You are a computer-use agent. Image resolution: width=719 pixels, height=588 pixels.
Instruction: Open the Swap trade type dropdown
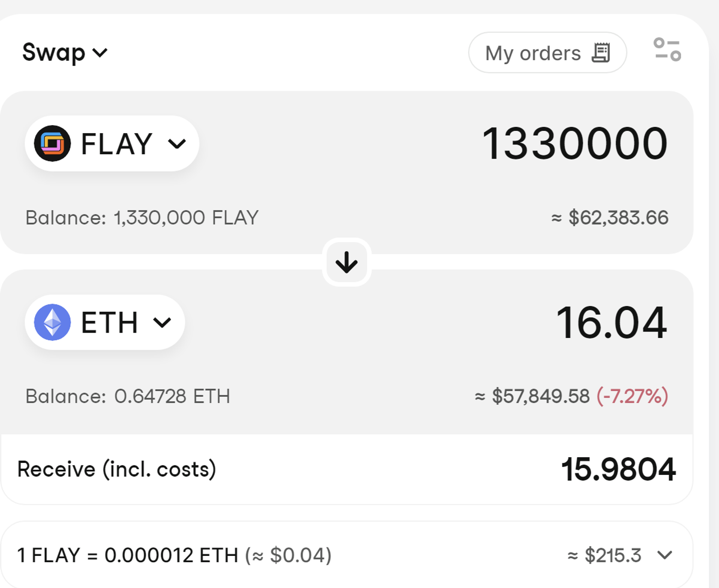tap(65, 52)
